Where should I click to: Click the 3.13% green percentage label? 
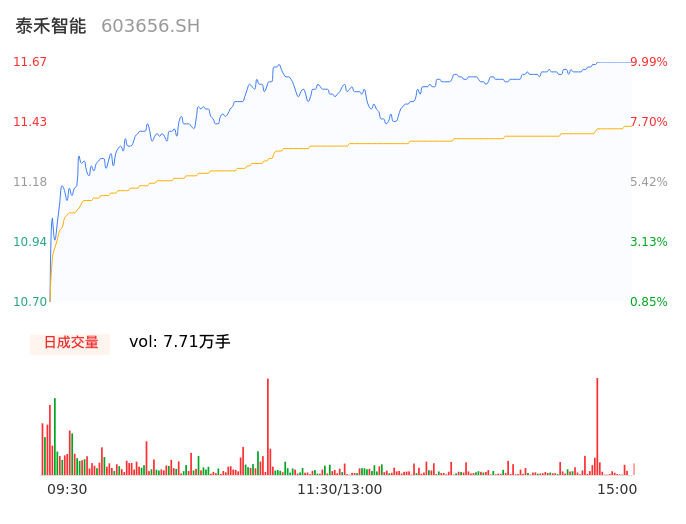649,242
